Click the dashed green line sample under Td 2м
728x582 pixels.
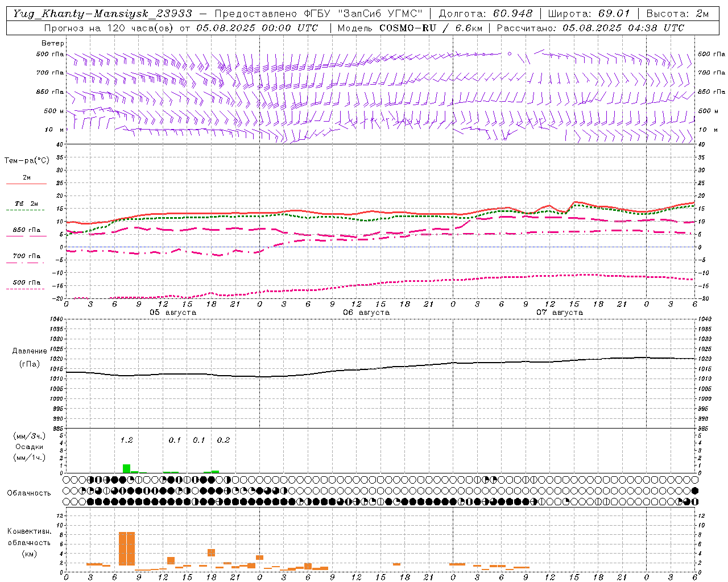click(26, 210)
